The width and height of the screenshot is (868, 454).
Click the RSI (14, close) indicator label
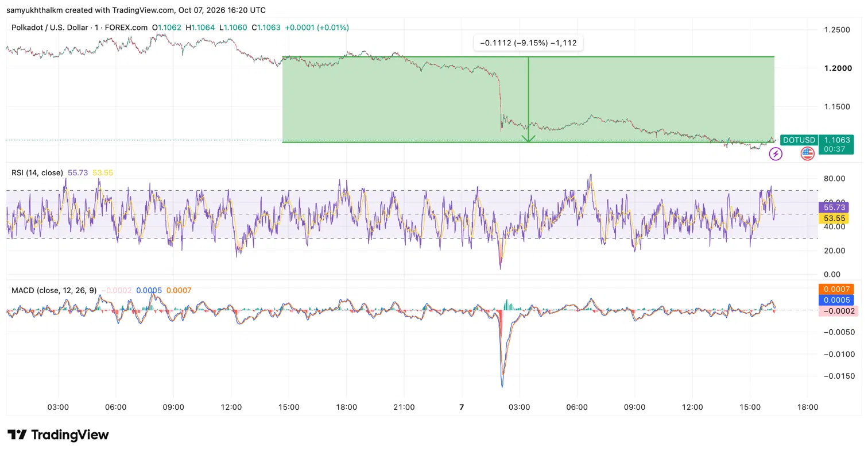click(x=37, y=172)
